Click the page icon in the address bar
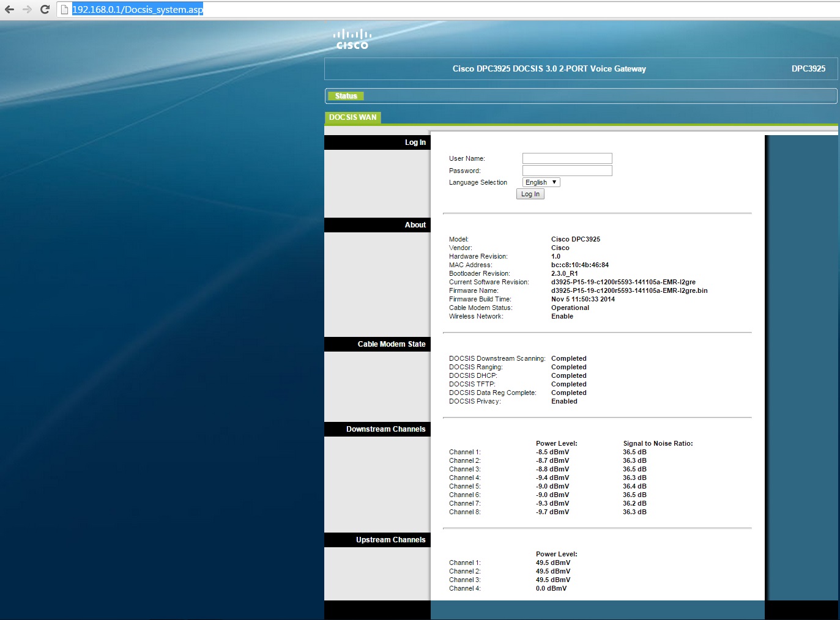 pyautogui.click(x=64, y=9)
